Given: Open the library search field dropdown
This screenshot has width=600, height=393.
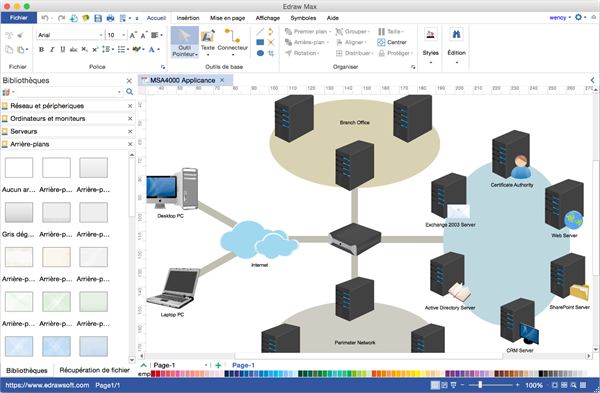Looking at the screenshot, I should pos(119,92).
